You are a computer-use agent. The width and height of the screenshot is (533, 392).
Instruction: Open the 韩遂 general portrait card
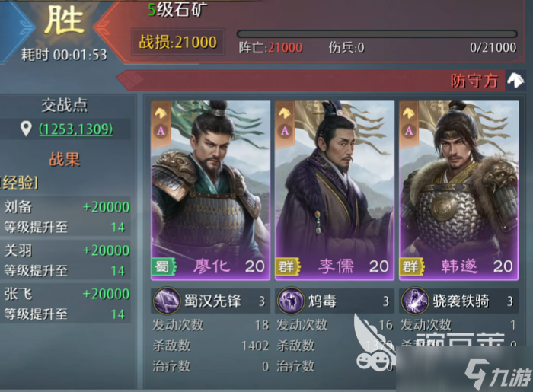[458, 190]
